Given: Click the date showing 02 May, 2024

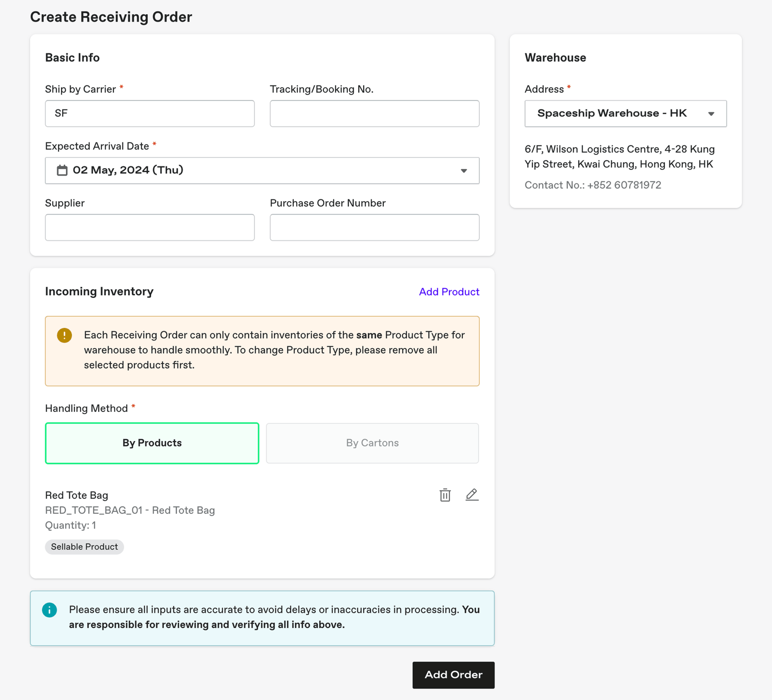Looking at the screenshot, I should click(128, 170).
